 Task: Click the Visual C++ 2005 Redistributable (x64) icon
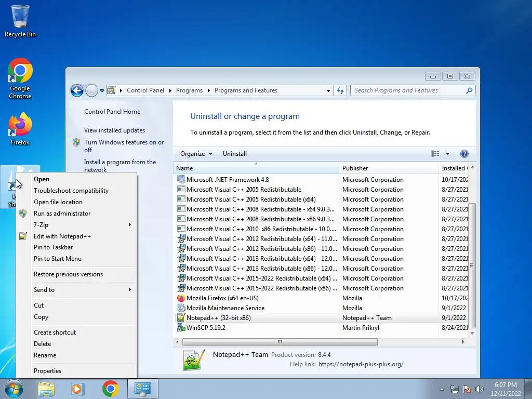[x=181, y=199]
